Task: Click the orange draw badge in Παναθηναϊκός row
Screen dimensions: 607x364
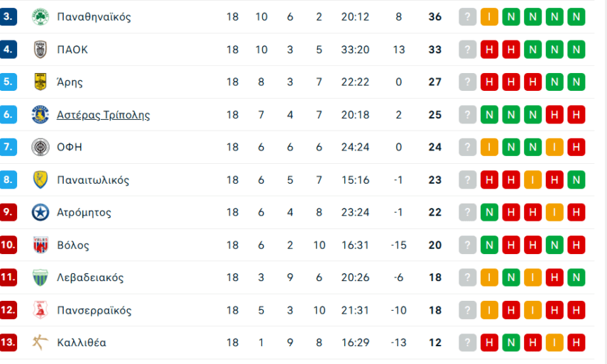Action: pyautogui.click(x=489, y=16)
